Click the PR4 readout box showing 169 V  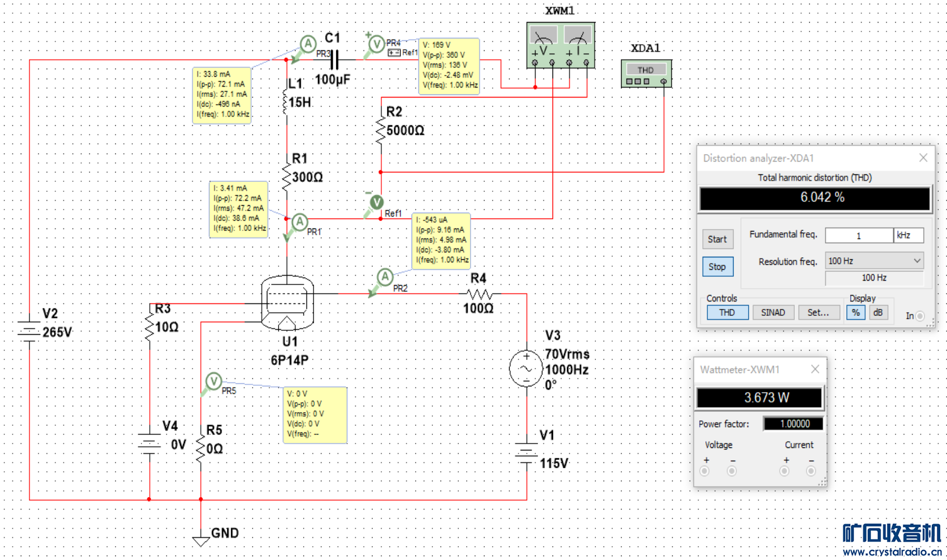449,66
